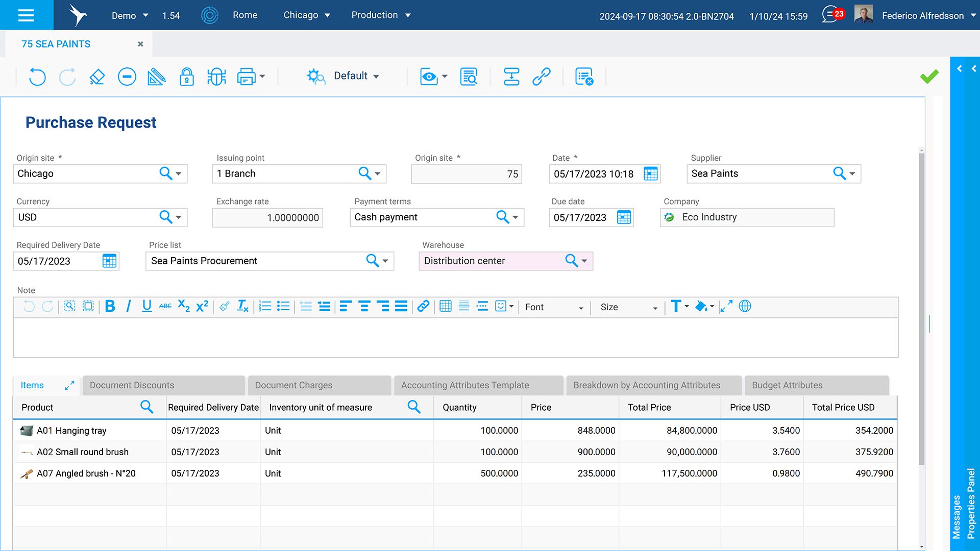
Task: Expand the Supplier Sea Paints dropdown arrow
Action: (852, 173)
